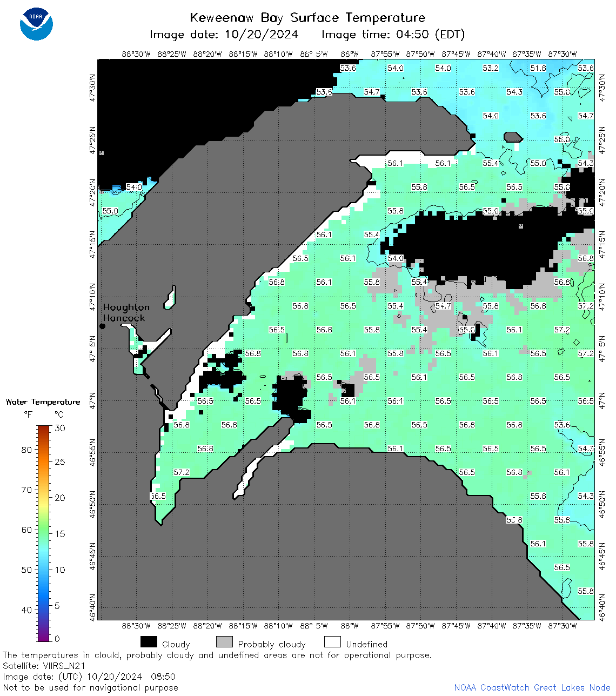
Task: Click the 30 tick on the Celsius scale
Action: [60, 428]
